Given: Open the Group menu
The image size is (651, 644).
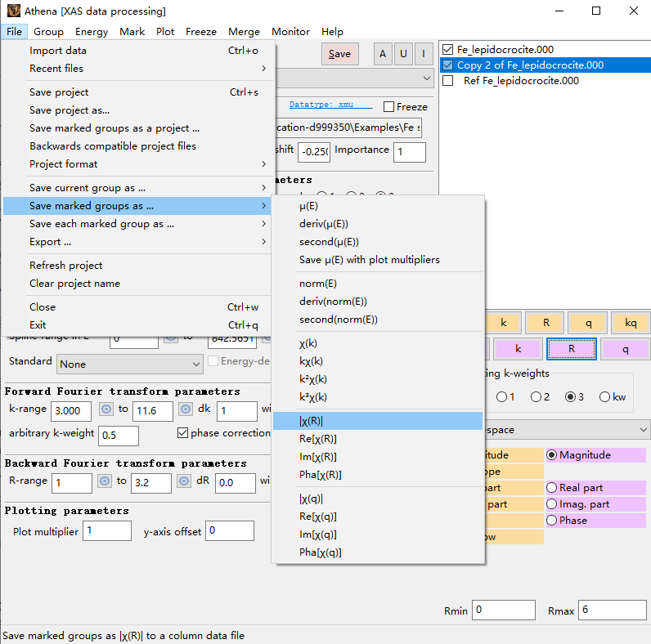Looking at the screenshot, I should tap(48, 32).
